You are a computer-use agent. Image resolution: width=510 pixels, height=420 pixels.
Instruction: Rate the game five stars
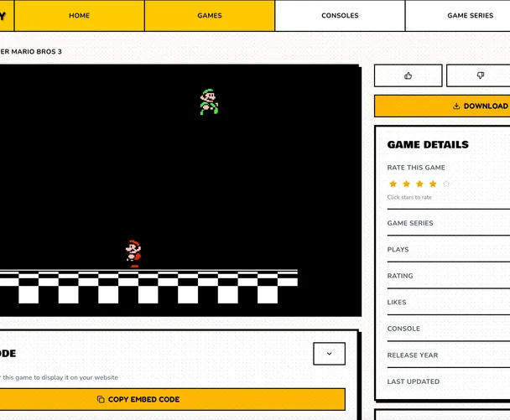pos(446,184)
